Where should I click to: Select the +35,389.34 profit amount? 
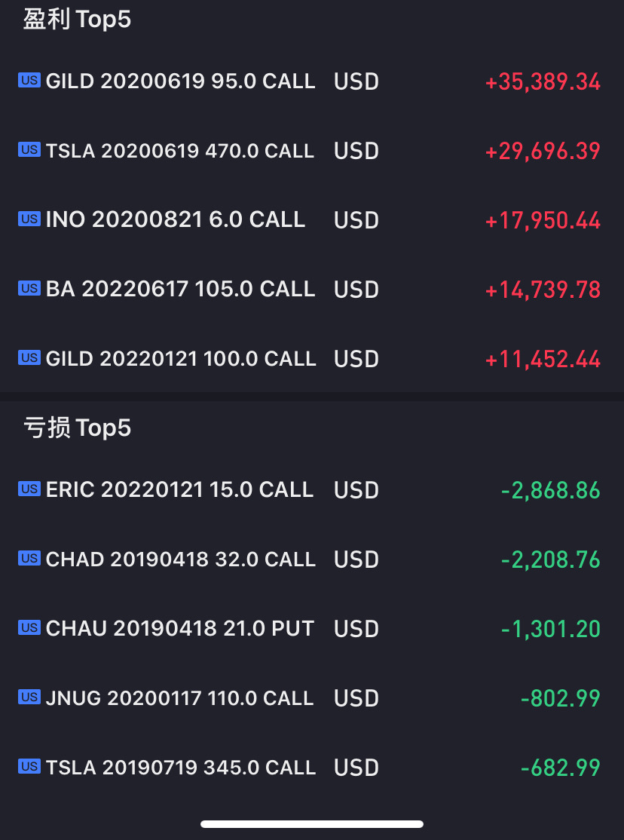coord(543,82)
